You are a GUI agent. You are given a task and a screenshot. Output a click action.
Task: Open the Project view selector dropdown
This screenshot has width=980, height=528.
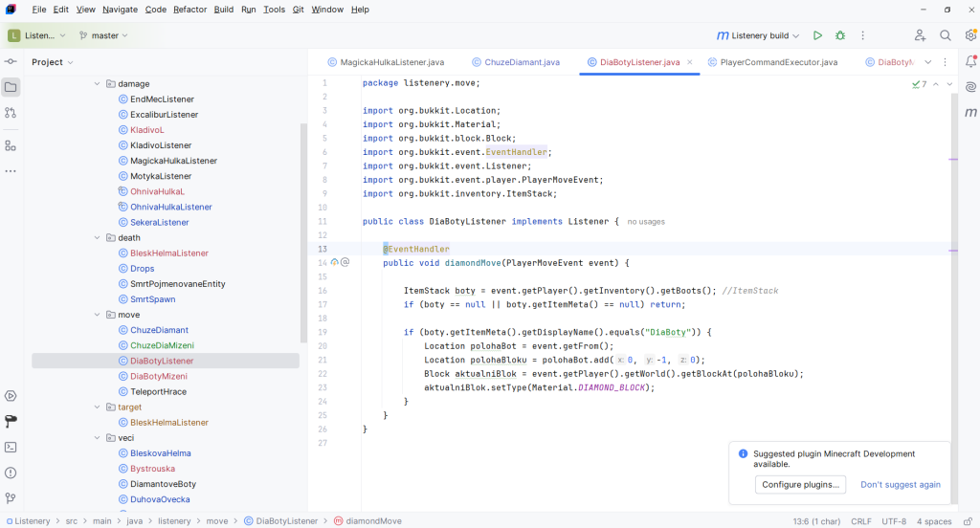point(53,62)
